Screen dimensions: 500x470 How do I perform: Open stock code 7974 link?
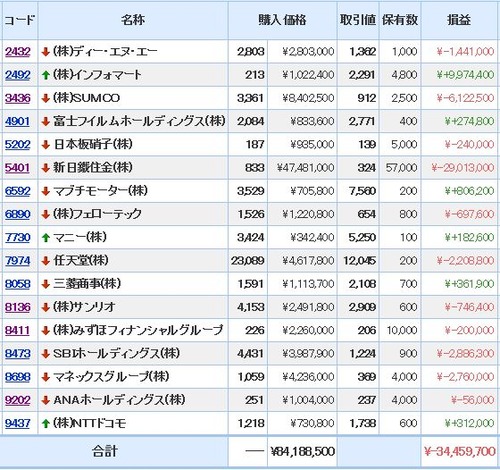(18, 261)
